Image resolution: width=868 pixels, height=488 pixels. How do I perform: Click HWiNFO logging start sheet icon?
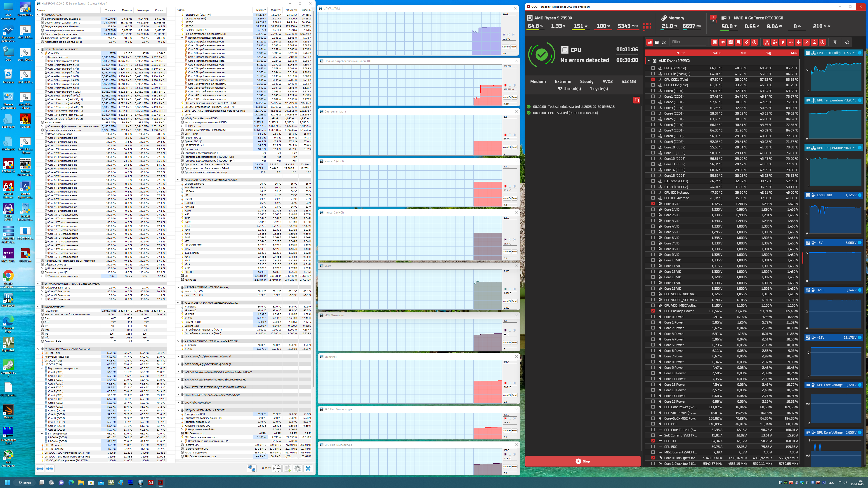(x=288, y=469)
